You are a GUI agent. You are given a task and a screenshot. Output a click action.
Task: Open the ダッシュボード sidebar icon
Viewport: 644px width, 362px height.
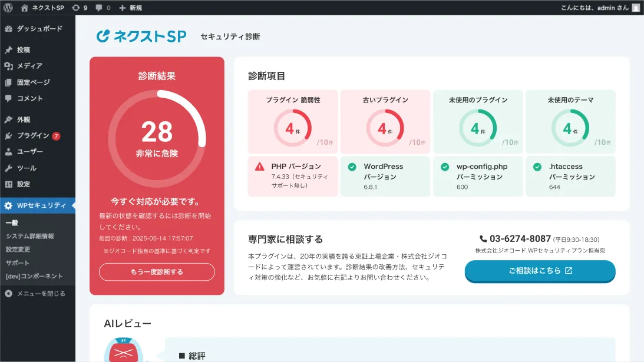[9, 29]
